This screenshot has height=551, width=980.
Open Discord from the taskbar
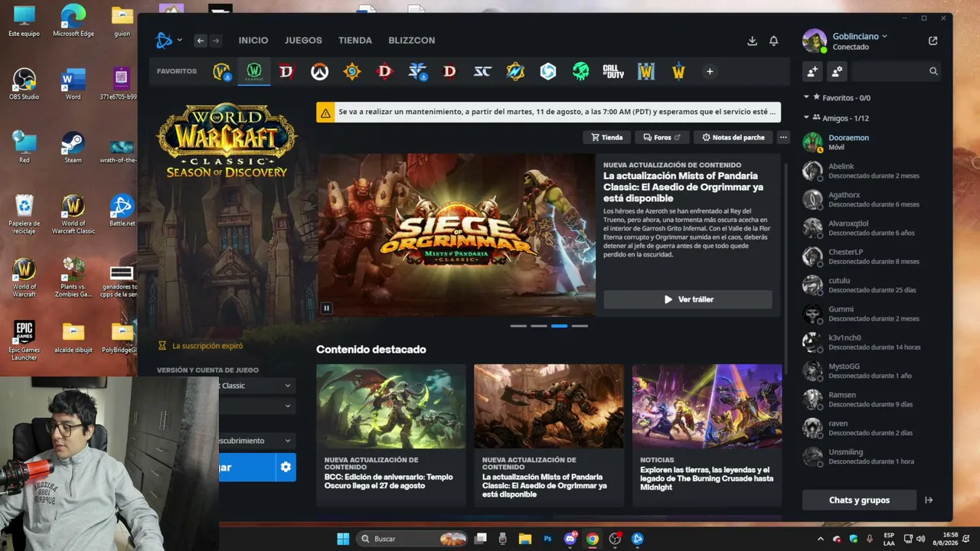[570, 539]
